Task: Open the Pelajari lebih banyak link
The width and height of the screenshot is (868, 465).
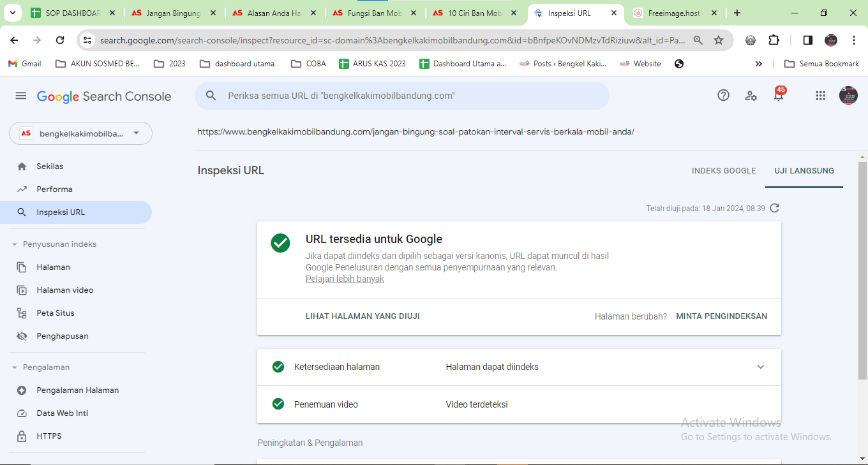Action: point(345,279)
